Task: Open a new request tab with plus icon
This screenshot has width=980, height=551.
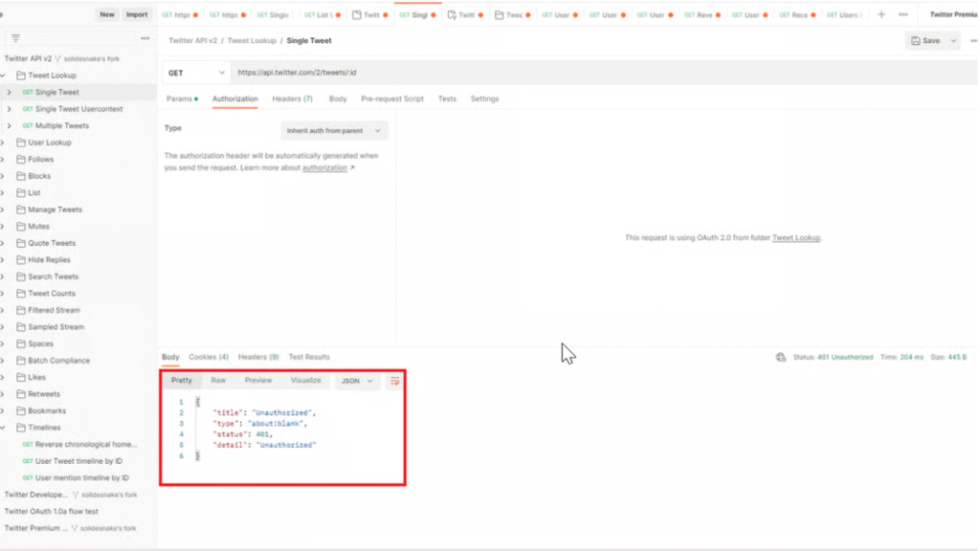Action: (881, 14)
